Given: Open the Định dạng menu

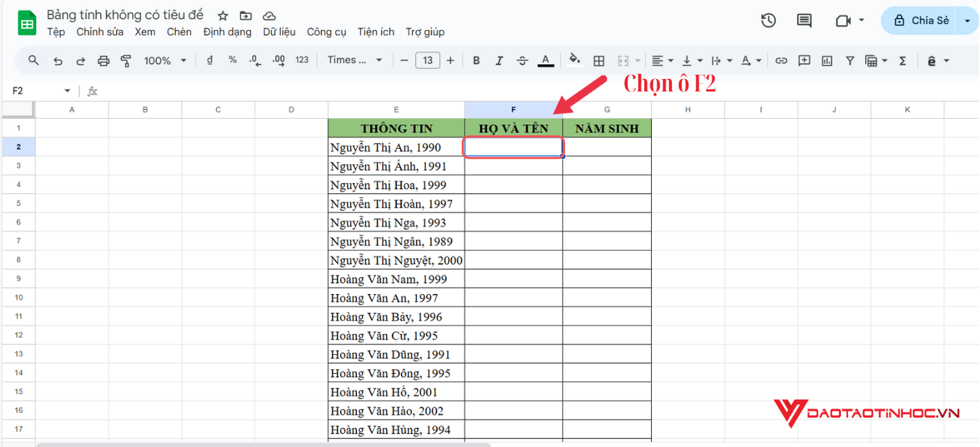Looking at the screenshot, I should pyautogui.click(x=227, y=31).
